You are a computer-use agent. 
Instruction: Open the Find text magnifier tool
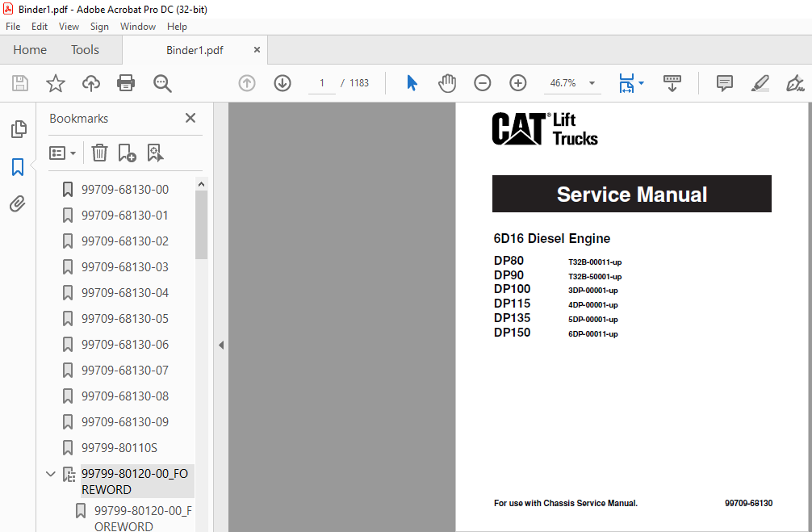[162, 83]
